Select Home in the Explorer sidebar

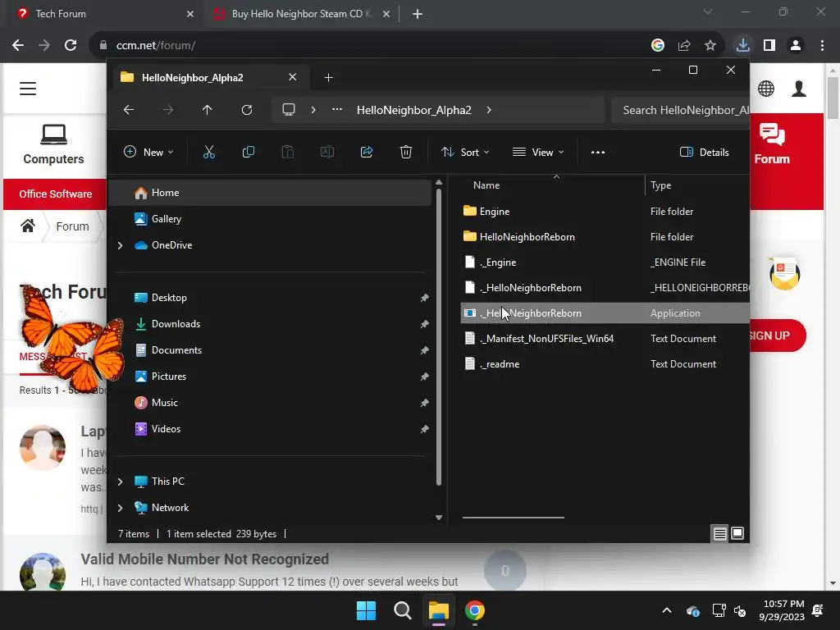point(270,193)
